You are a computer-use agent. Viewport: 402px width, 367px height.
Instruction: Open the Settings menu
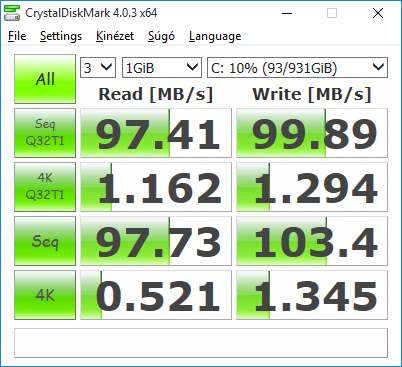[x=61, y=36]
